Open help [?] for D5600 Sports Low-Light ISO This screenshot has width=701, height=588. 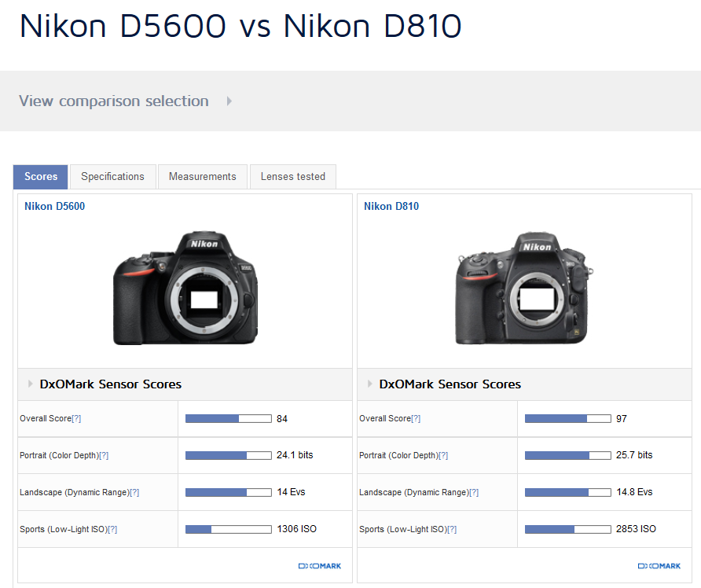click(x=112, y=529)
